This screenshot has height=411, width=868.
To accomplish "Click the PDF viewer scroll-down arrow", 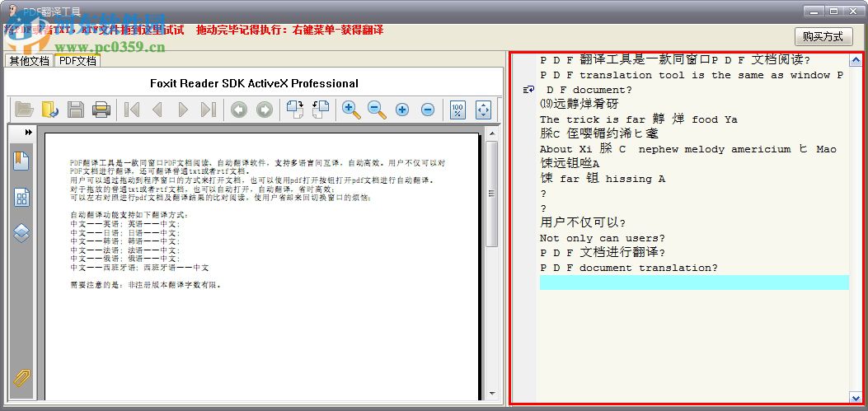I will pyautogui.click(x=491, y=394).
